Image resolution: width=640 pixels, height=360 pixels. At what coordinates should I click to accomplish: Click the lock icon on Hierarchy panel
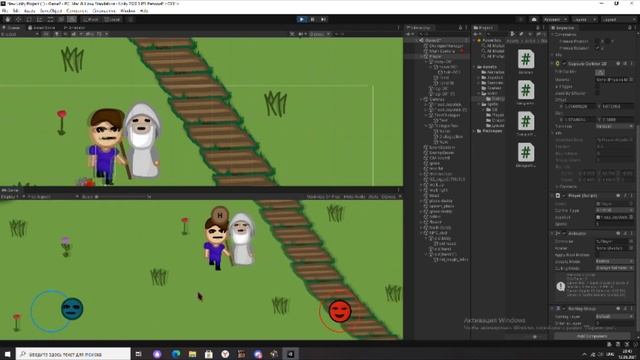[461, 28]
